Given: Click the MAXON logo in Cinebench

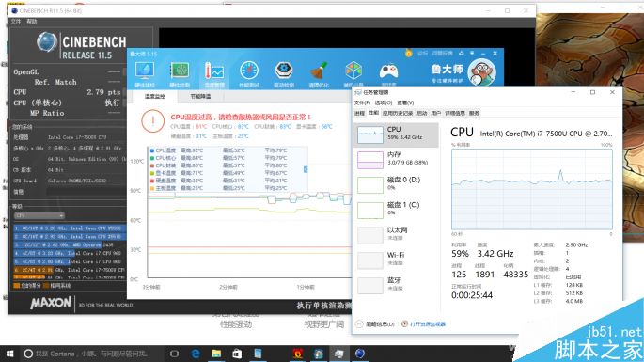Looking at the screenshot, I should (x=51, y=304).
